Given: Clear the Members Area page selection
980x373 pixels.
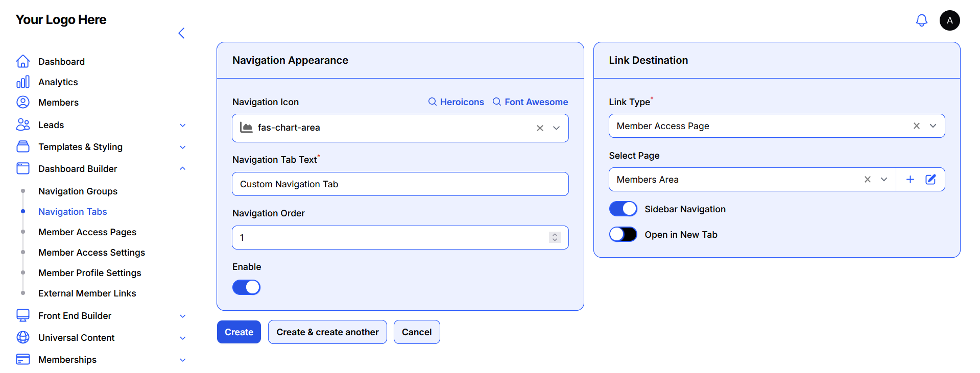Looking at the screenshot, I should click(867, 180).
